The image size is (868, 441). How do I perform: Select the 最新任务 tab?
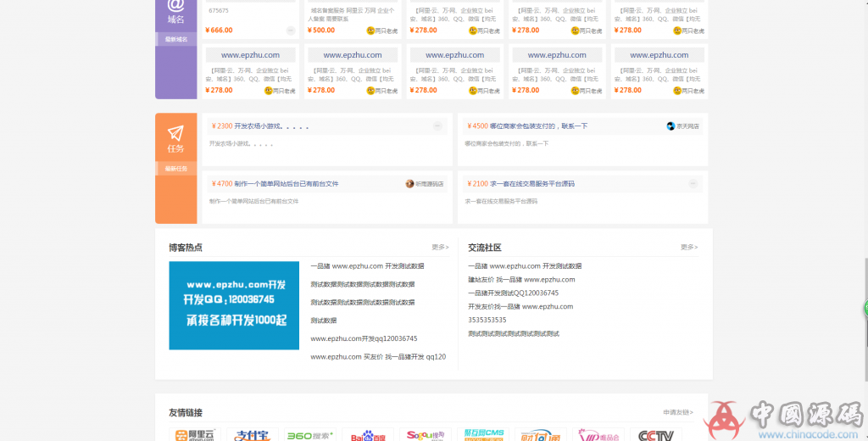(x=176, y=169)
